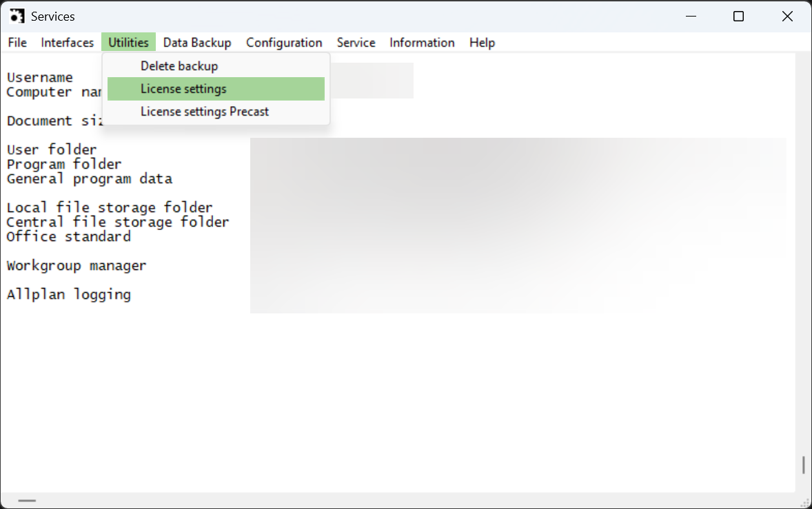Open the Interfaces menu
The image size is (812, 509).
point(68,43)
